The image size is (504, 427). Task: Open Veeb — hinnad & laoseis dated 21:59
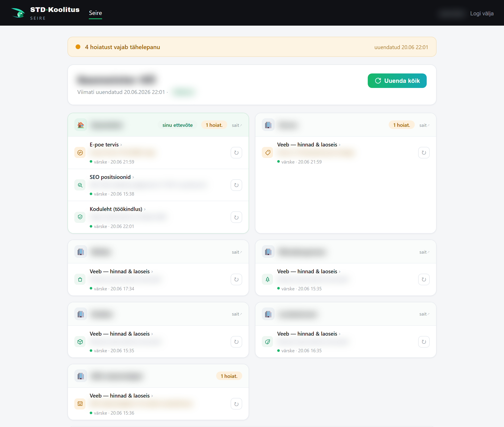(309, 145)
